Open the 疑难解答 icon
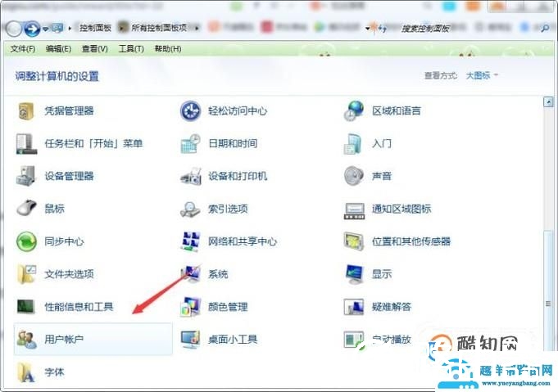 pyautogui.click(x=354, y=307)
